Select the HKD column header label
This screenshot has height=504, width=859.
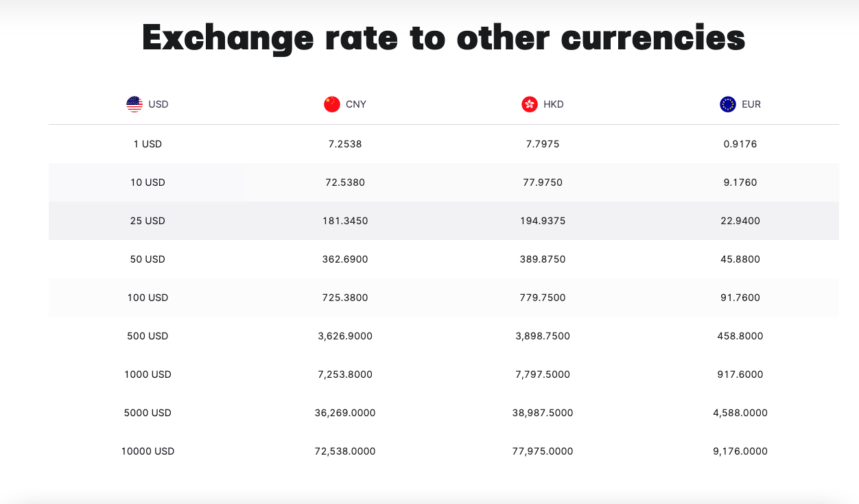coord(554,104)
